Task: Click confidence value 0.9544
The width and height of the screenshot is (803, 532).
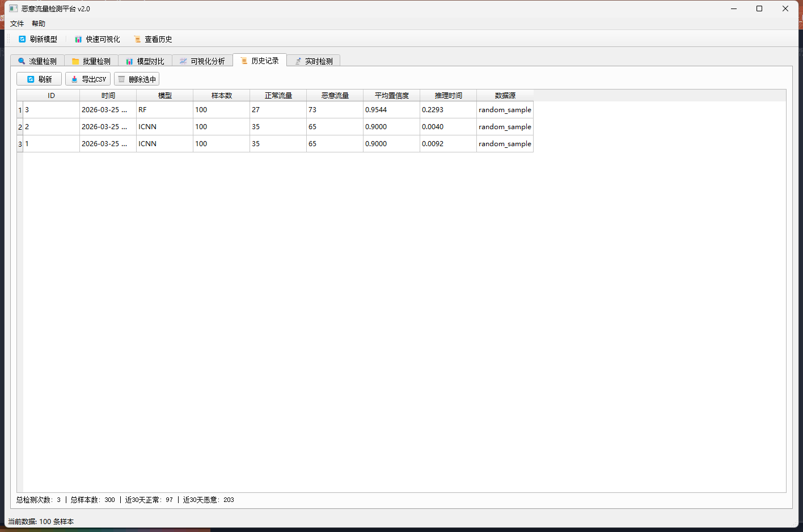Action: coord(392,110)
